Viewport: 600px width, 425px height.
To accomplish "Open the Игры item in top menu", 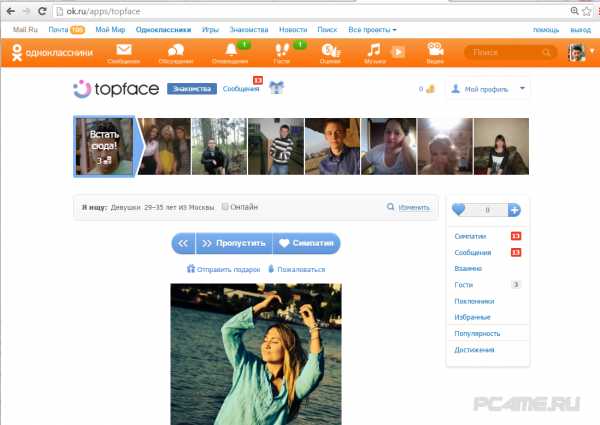I will coord(211,31).
